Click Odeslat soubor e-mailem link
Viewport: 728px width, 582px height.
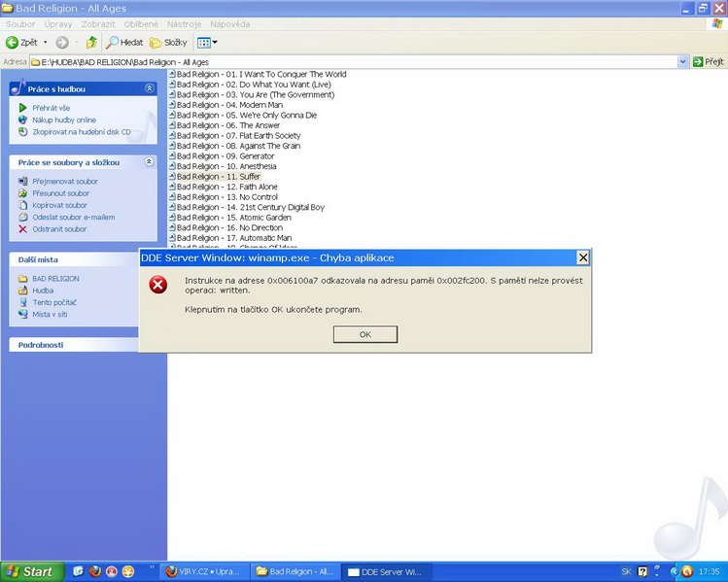point(73,218)
